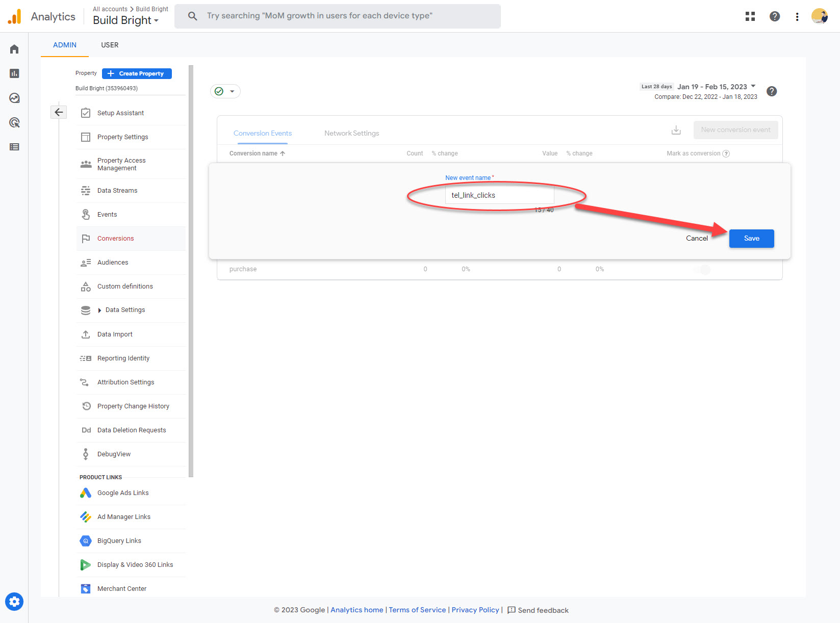Click the Admin gear icon
The image size is (840, 623).
point(14,602)
